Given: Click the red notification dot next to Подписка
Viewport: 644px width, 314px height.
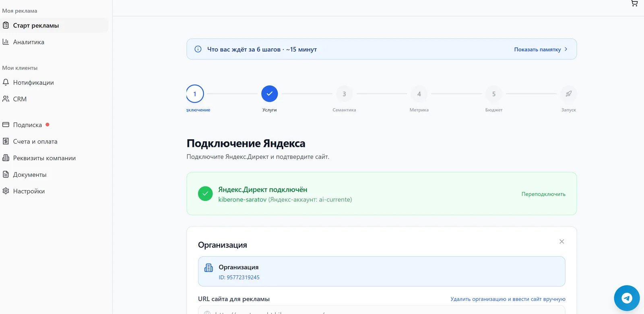Looking at the screenshot, I should pos(47,125).
